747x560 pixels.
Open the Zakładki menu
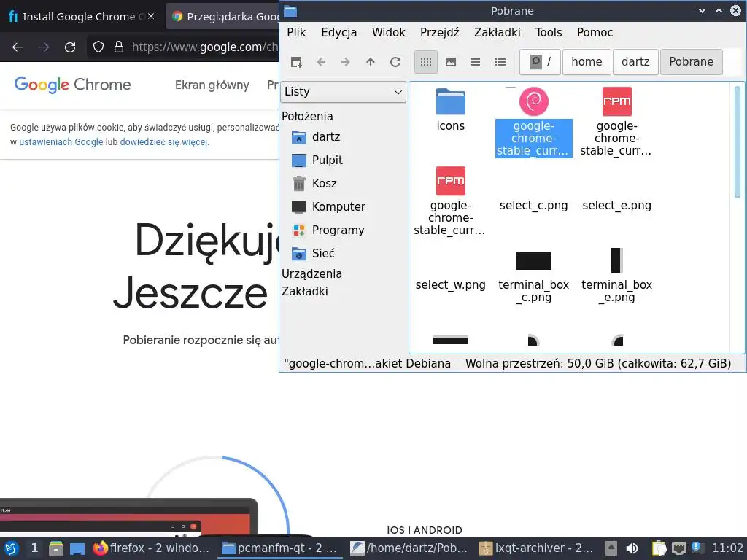[497, 32]
